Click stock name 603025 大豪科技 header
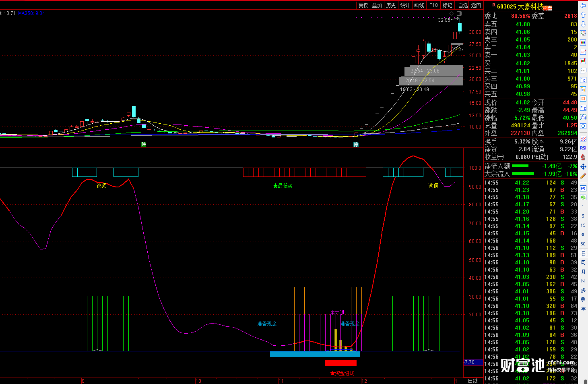This screenshot has width=588, height=384. [520, 6]
